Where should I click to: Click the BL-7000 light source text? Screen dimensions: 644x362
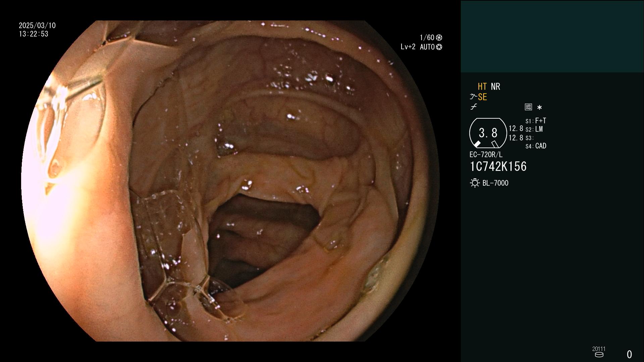point(495,183)
